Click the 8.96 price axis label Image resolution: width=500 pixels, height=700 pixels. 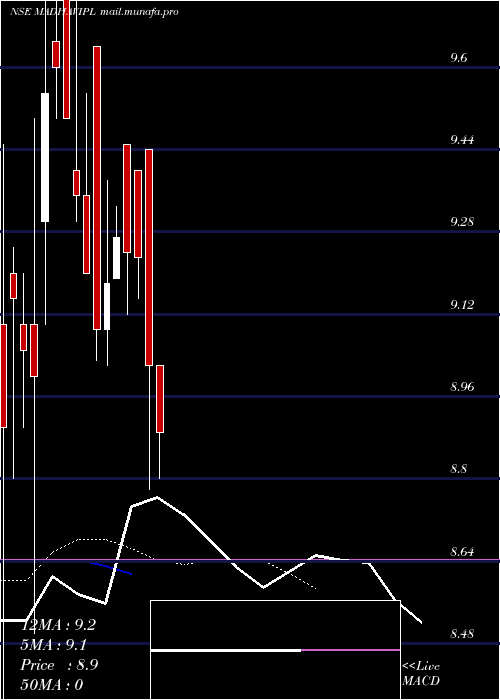(x=462, y=387)
